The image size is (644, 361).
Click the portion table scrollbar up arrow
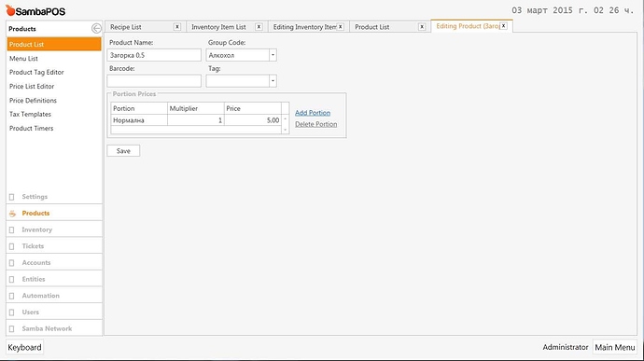coord(285,118)
